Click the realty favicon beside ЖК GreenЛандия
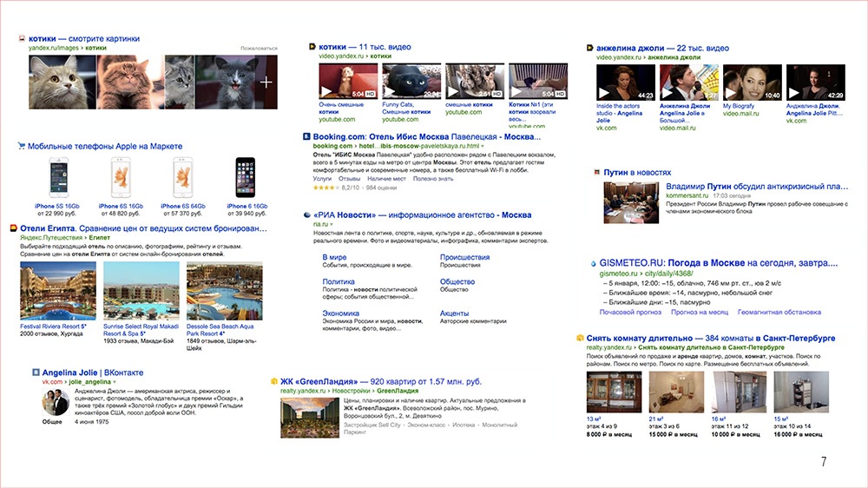This screenshot has width=868, height=488. coord(273,381)
